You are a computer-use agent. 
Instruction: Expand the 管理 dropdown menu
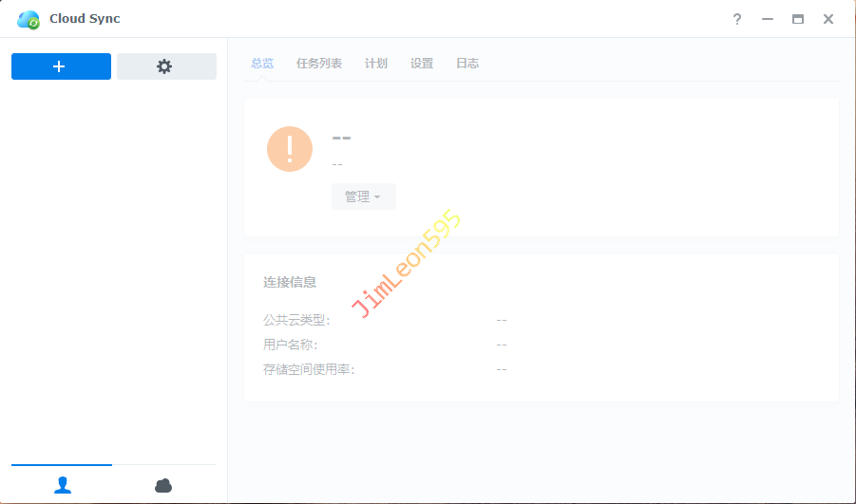tap(363, 196)
